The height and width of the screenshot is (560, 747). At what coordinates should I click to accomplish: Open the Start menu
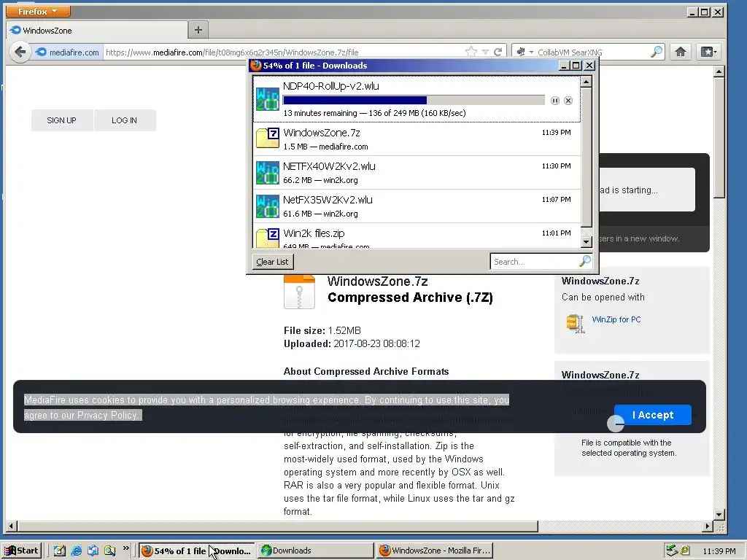tap(21, 551)
